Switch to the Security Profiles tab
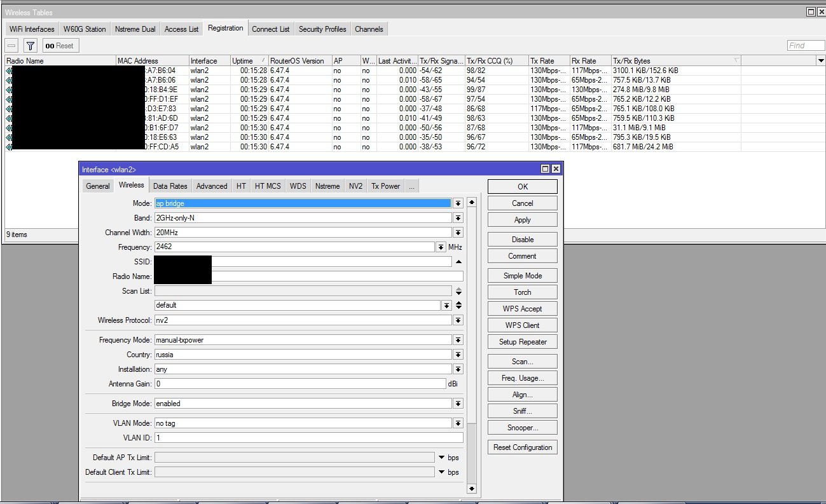 [322, 29]
